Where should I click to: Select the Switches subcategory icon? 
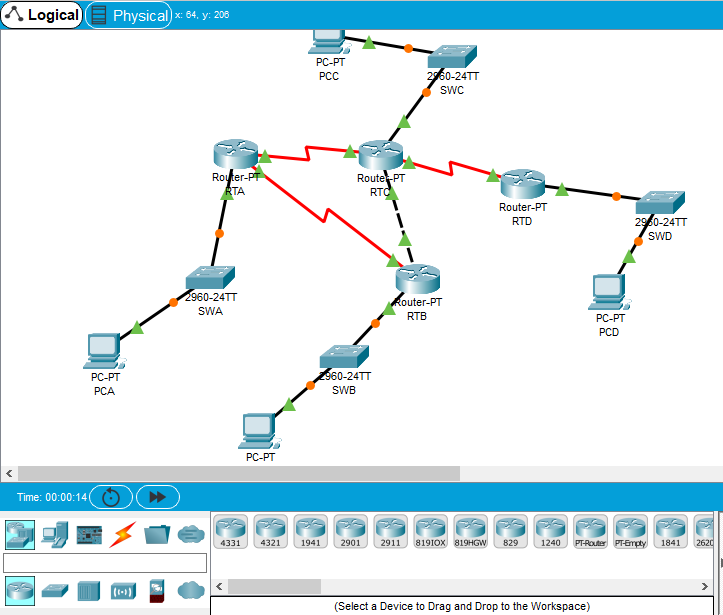[54, 590]
